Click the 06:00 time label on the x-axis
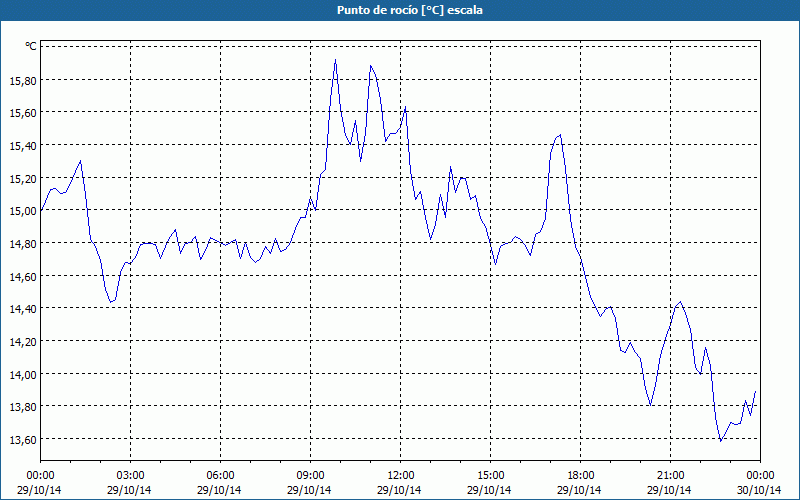Screen dimensions: 800x500 tap(220, 476)
